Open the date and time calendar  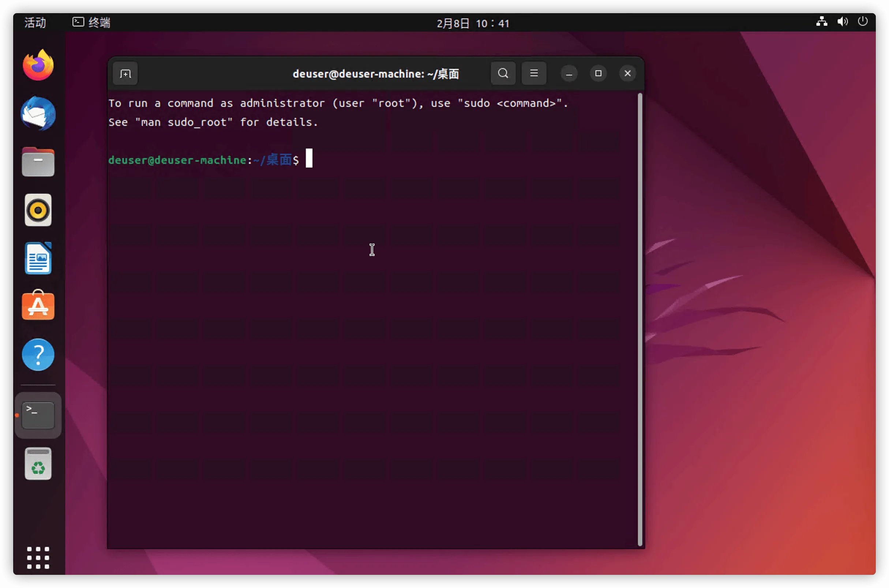tap(473, 23)
